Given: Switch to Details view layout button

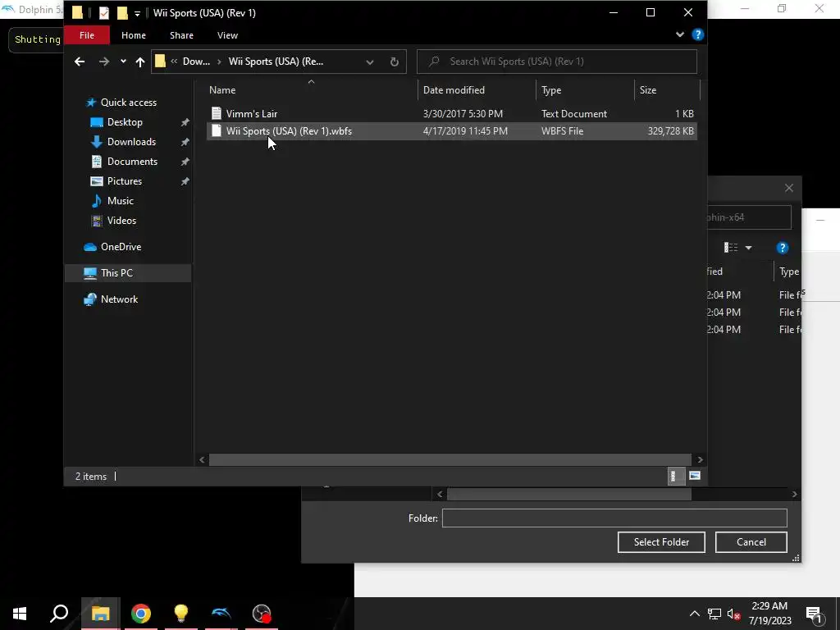Looking at the screenshot, I should [676, 476].
